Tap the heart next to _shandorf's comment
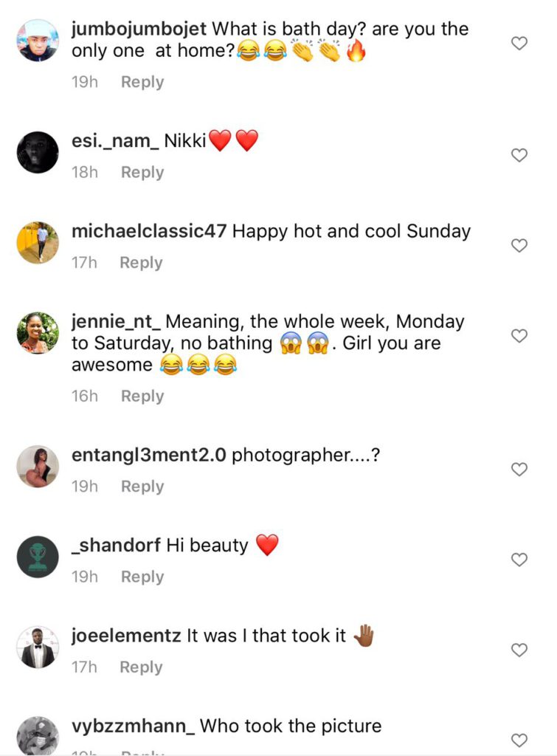Screen dimensions: 557x756 519,560
